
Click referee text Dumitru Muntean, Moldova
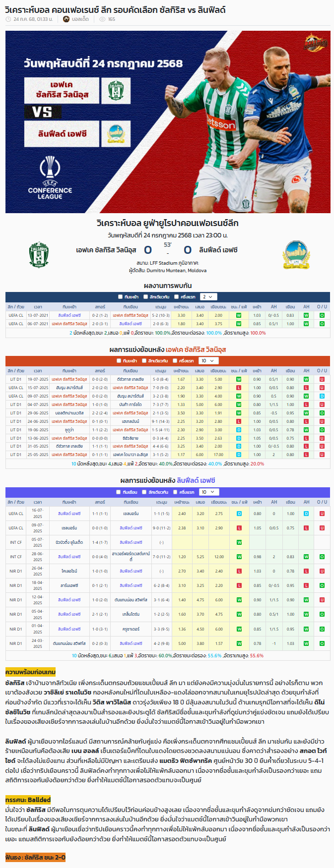click(x=176, y=271)
